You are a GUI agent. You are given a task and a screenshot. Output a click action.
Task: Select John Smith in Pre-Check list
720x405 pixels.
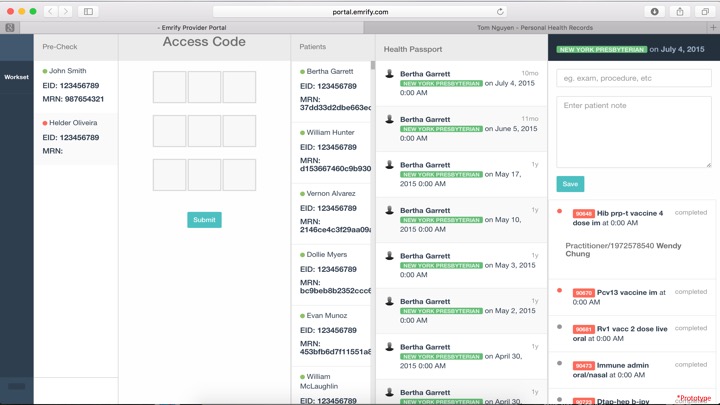coord(76,85)
